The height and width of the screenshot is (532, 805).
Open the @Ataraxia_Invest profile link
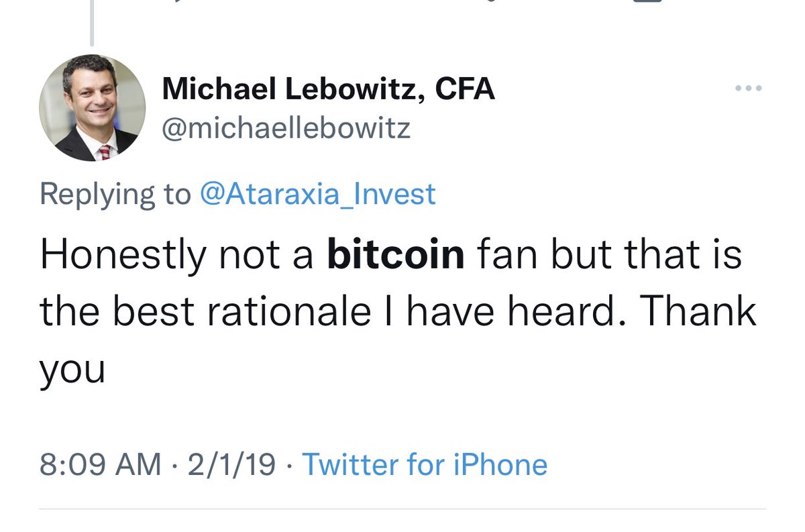(318, 194)
